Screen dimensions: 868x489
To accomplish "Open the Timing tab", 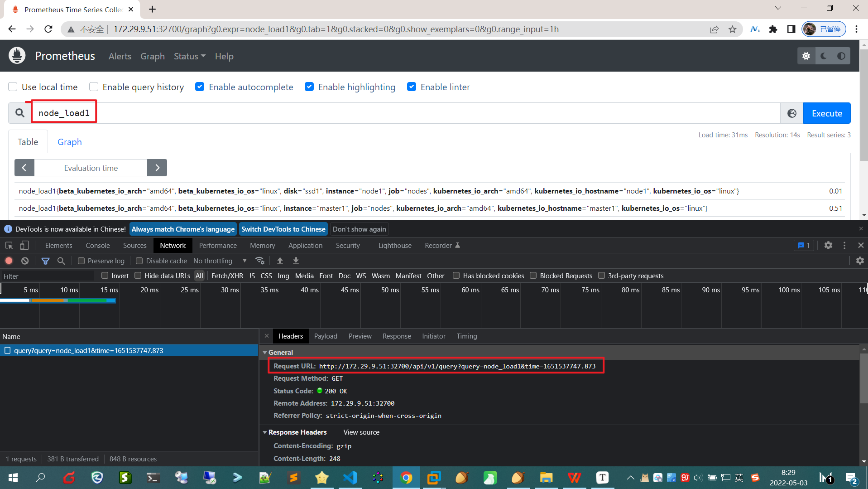I will [466, 336].
